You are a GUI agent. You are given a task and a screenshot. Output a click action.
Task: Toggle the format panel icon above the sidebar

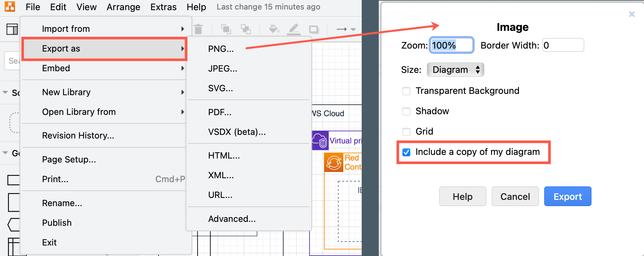click(x=12, y=30)
